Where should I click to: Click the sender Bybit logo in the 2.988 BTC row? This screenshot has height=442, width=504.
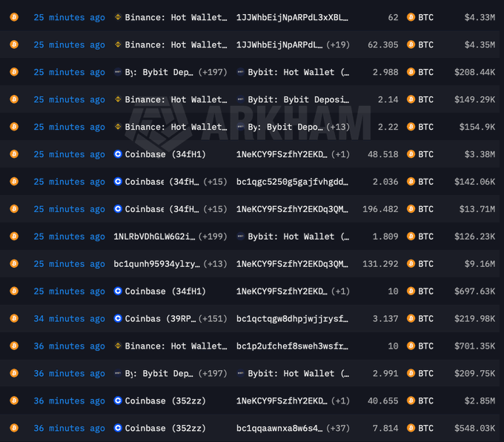(118, 72)
